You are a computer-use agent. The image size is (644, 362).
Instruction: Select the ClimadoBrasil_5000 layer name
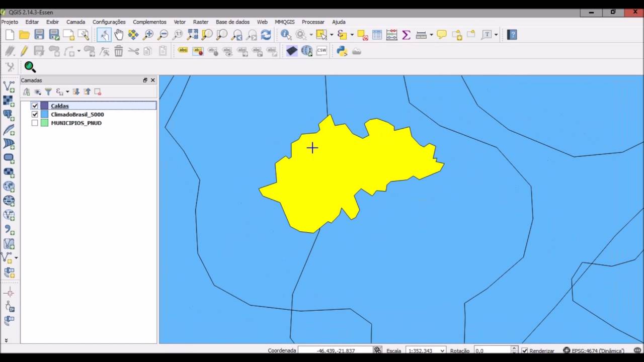(77, 114)
